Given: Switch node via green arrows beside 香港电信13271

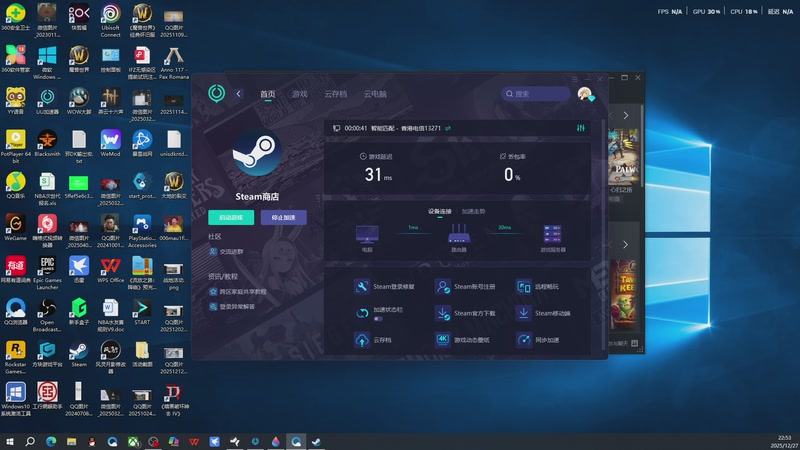Looking at the screenshot, I should coord(448,128).
